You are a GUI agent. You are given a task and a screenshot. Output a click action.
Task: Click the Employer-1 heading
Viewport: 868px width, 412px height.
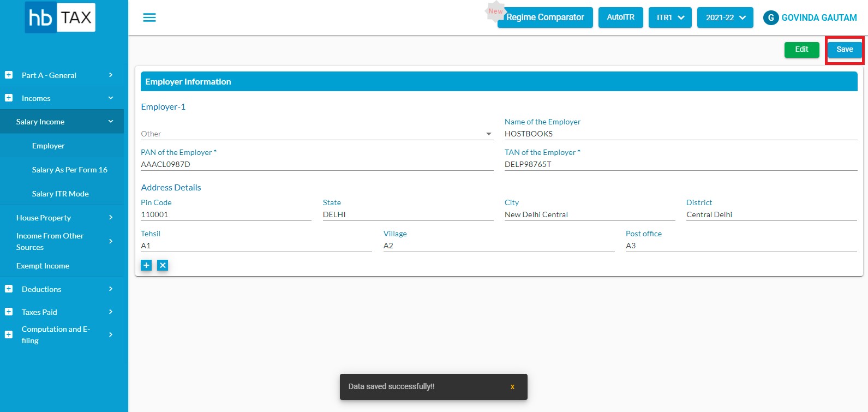click(x=163, y=107)
